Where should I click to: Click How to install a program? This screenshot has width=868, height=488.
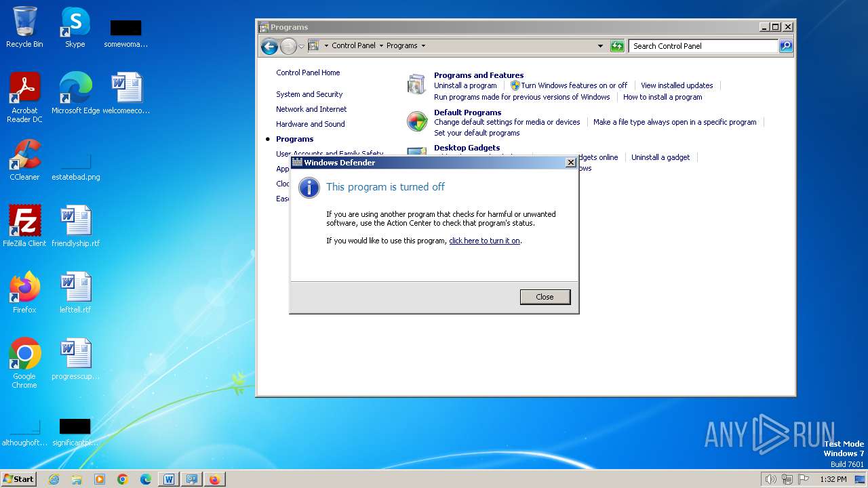pos(663,97)
